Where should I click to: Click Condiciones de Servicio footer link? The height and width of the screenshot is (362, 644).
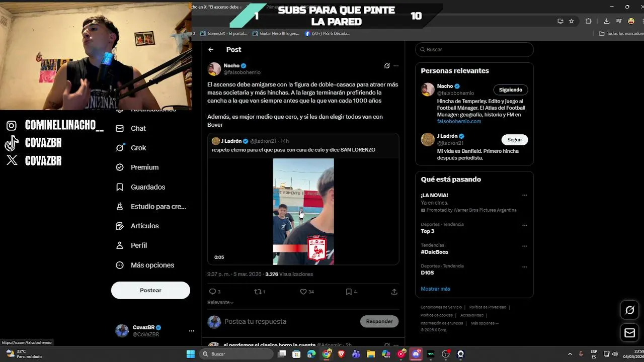point(441,307)
